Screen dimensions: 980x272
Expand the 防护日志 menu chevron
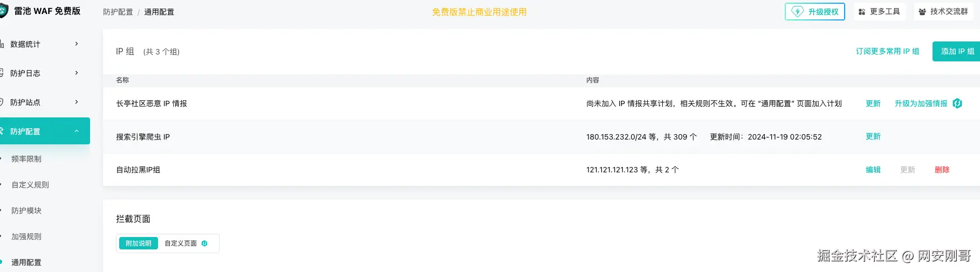coord(77,73)
